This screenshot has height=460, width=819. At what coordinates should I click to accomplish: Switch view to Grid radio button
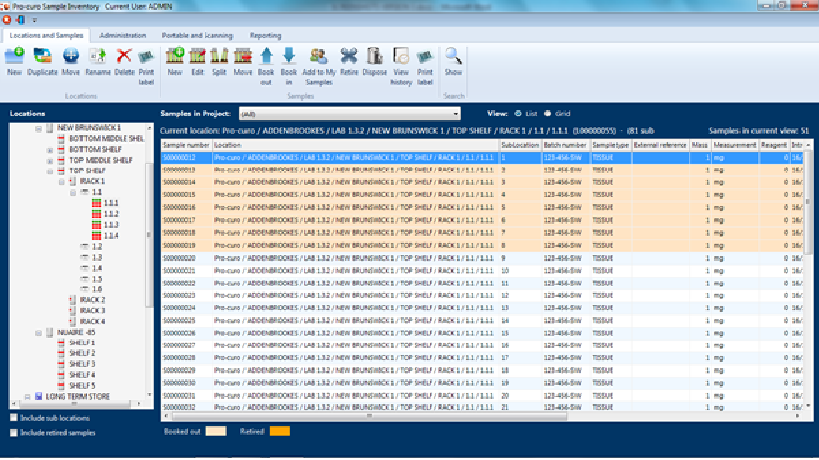[546, 114]
